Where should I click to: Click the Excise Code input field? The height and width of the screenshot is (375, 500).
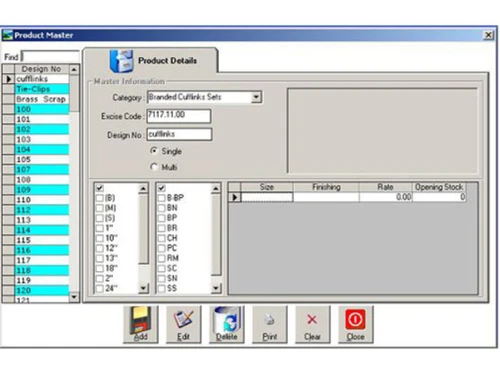(x=179, y=116)
